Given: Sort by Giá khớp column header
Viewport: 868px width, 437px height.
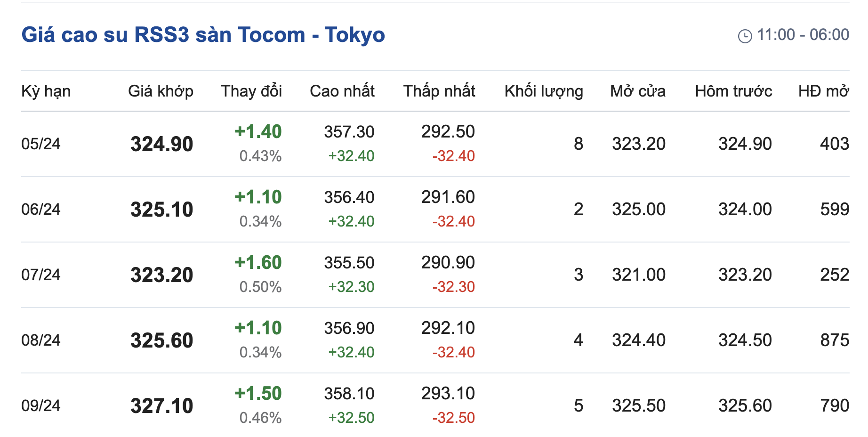Looking at the screenshot, I should (x=161, y=91).
